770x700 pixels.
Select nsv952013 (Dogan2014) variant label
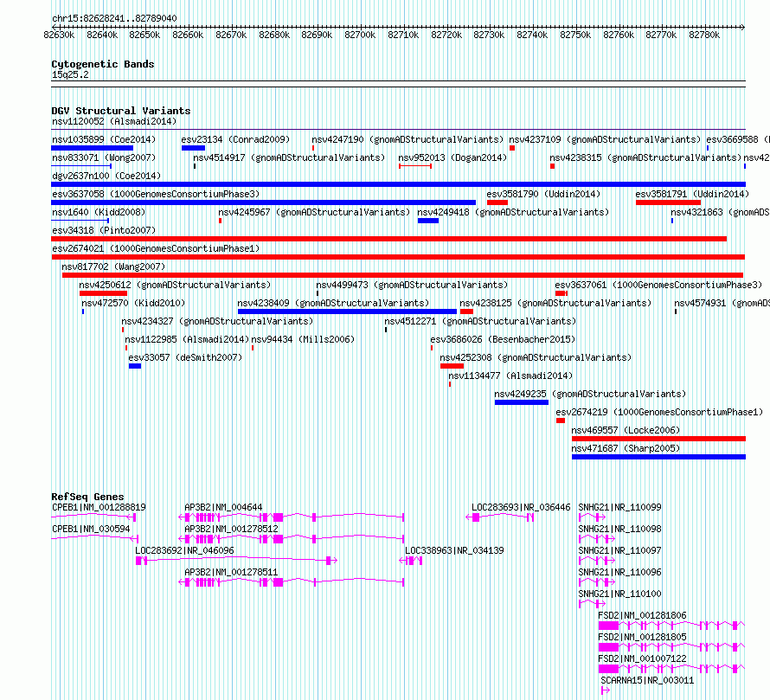click(452, 157)
